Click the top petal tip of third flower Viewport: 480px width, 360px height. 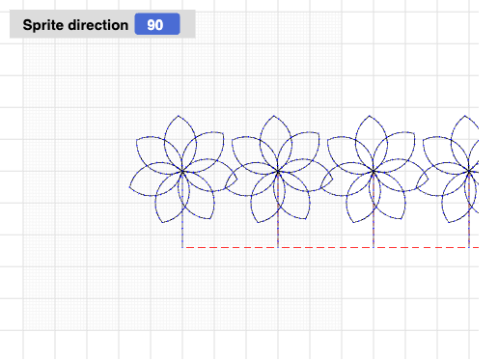click(x=369, y=116)
